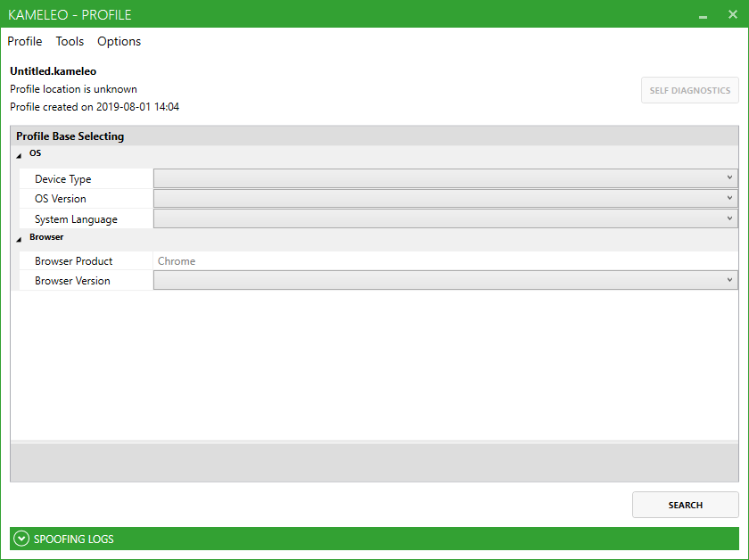The height and width of the screenshot is (560, 749).
Task: Collapse the OS section triangle
Action: (x=19, y=155)
